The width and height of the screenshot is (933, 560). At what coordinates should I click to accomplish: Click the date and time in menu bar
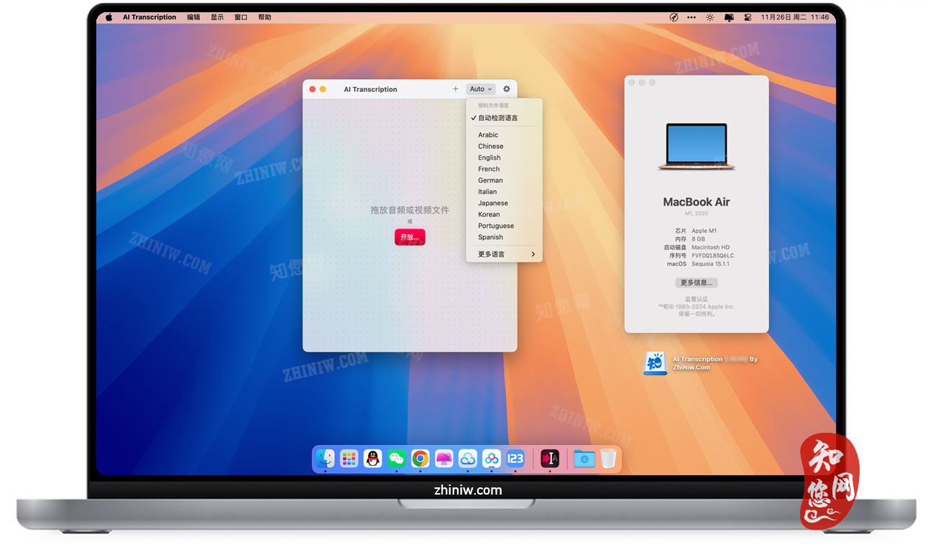[795, 17]
